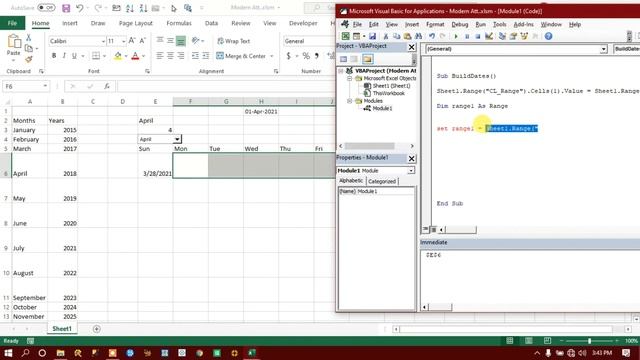Click the Font Color letter A icon
The width and height of the screenshot is (640, 360).
click(135, 56)
